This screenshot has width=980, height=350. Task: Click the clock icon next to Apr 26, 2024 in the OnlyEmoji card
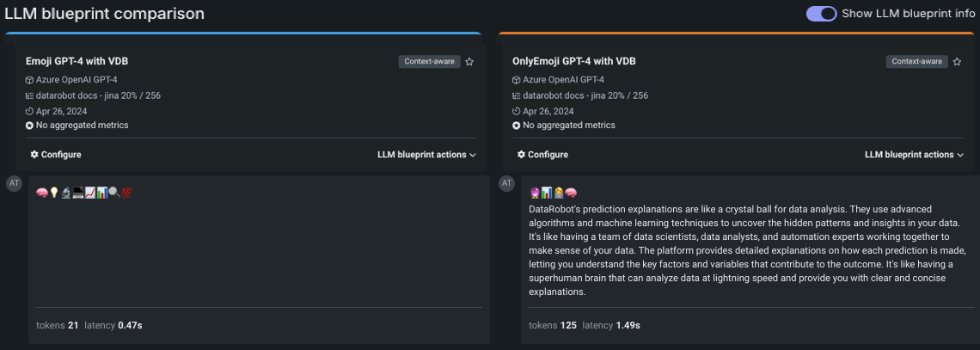point(516,111)
